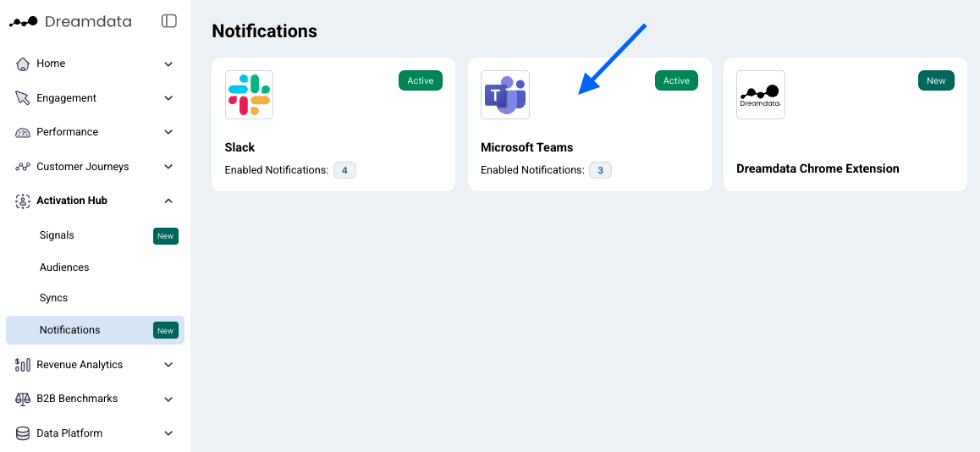Viewport: 980px width, 452px height.
Task: Click Teams' enabled notifications count 3
Action: [601, 170]
